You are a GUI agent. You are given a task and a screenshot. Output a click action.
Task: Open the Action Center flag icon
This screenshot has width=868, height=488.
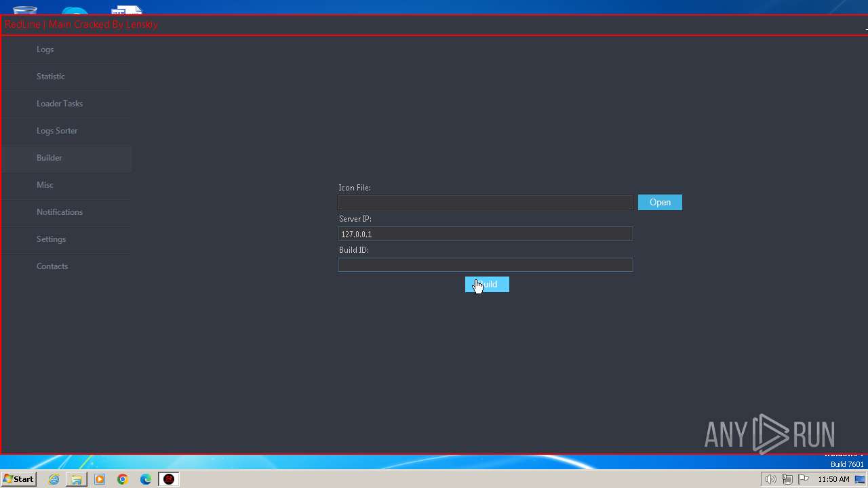coord(804,479)
